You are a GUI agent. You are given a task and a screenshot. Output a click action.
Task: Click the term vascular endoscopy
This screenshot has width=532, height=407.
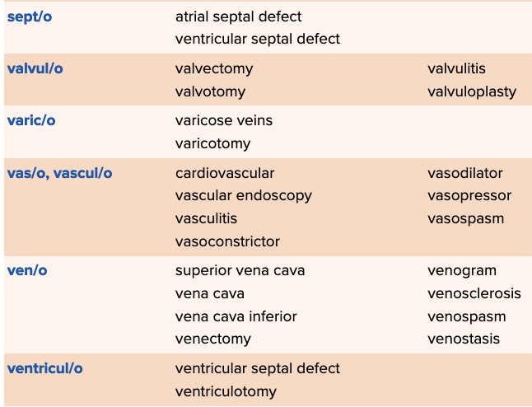point(243,196)
